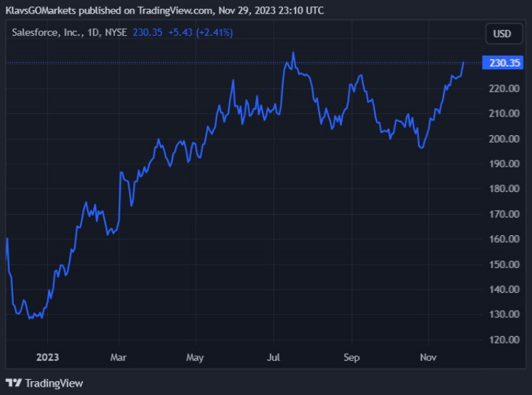This screenshot has height=395, width=532.
Task: Click the 190.00 price axis label
Action: pos(504,164)
